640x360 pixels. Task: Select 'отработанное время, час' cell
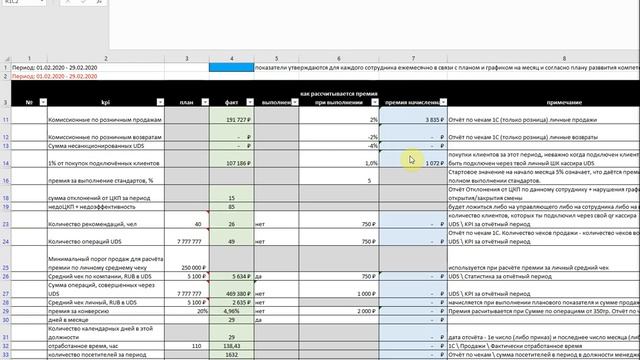(x=106, y=346)
